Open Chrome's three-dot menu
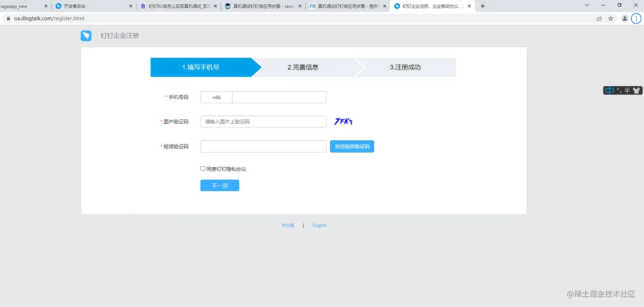 (636, 18)
